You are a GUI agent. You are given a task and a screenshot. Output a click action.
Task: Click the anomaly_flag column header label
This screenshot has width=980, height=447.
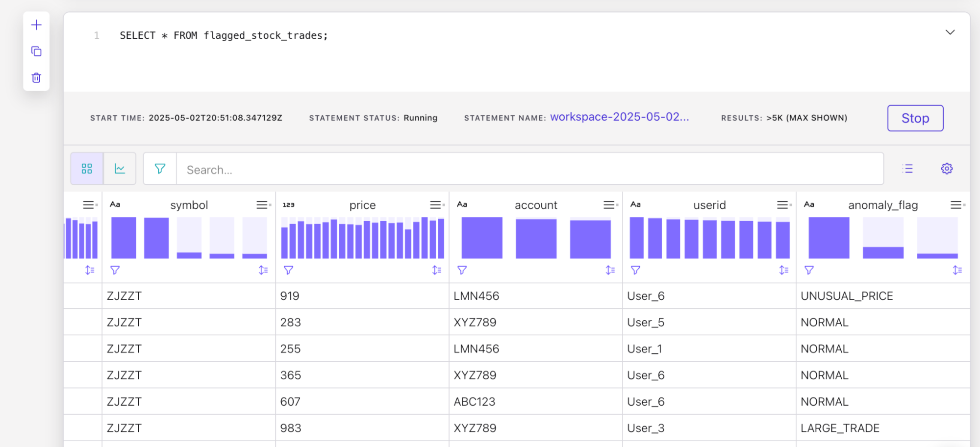(883, 205)
